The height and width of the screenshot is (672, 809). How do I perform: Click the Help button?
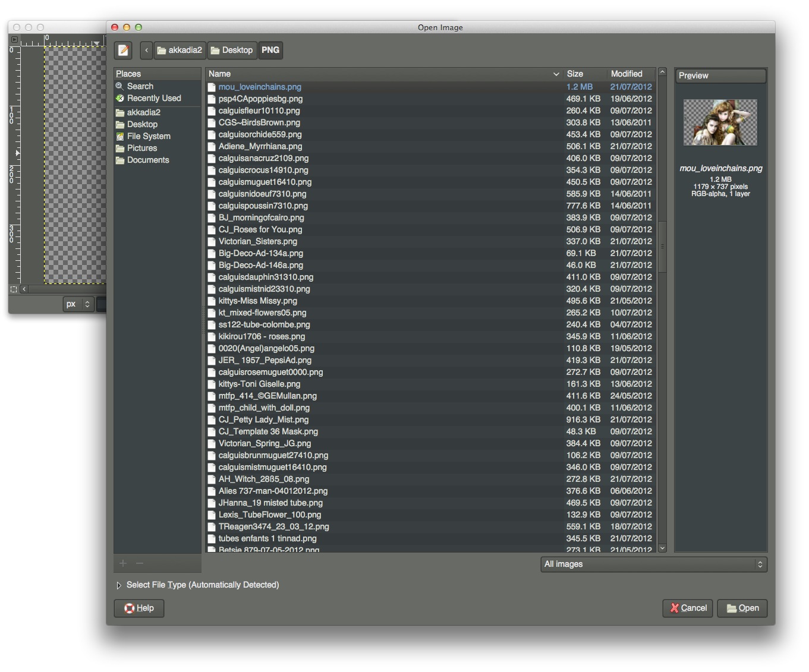(139, 608)
